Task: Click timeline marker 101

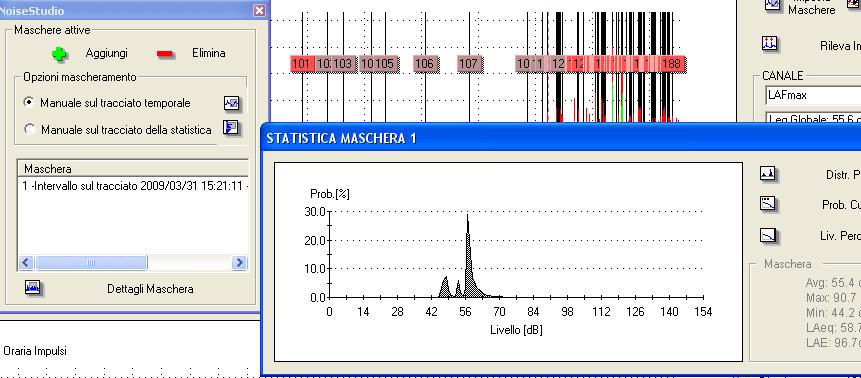Action: click(301, 64)
